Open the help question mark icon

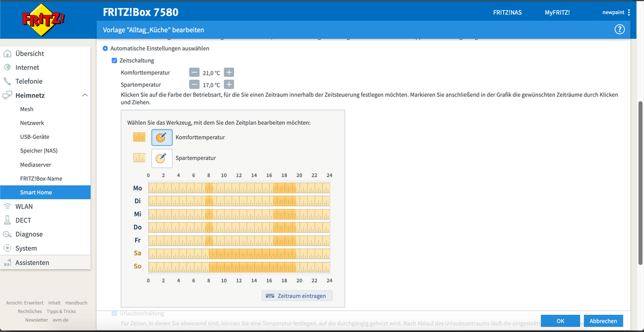pyautogui.click(x=620, y=30)
